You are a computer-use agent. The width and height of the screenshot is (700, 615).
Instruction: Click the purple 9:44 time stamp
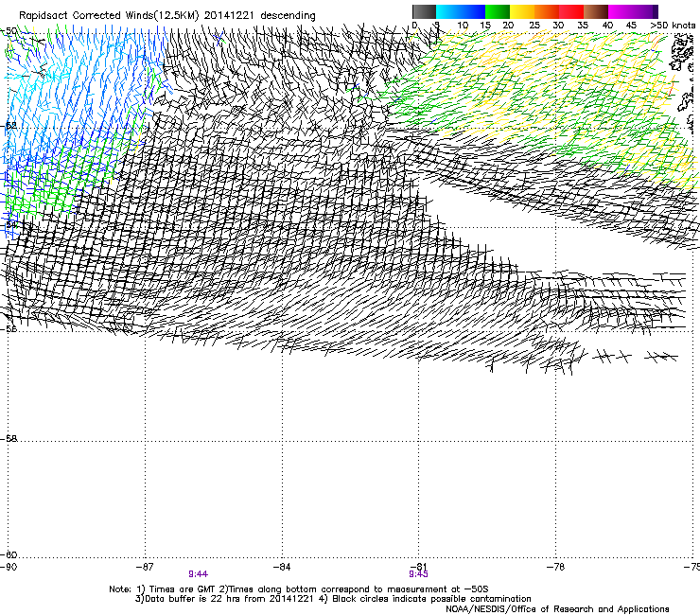pos(199,574)
